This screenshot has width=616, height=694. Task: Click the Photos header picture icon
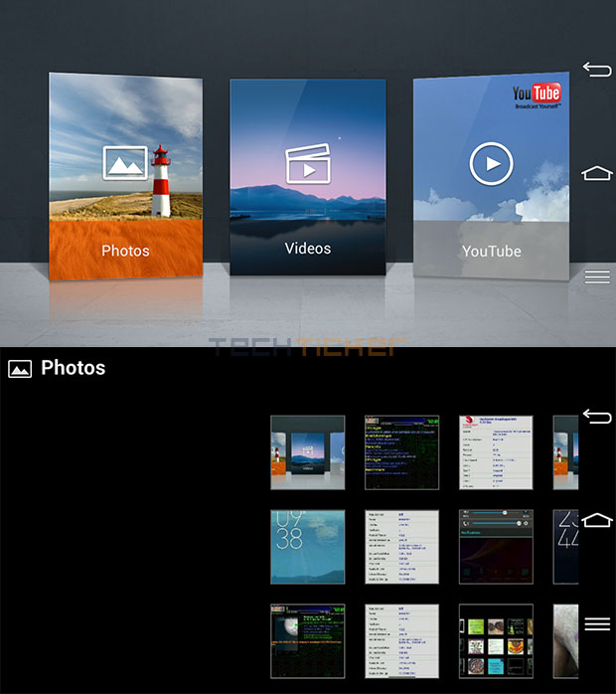20,369
